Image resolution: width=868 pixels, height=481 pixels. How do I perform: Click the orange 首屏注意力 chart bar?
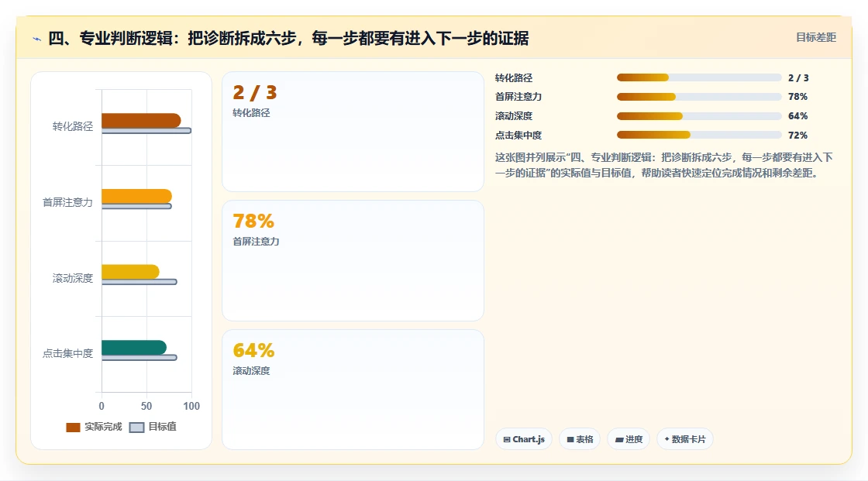click(136, 196)
